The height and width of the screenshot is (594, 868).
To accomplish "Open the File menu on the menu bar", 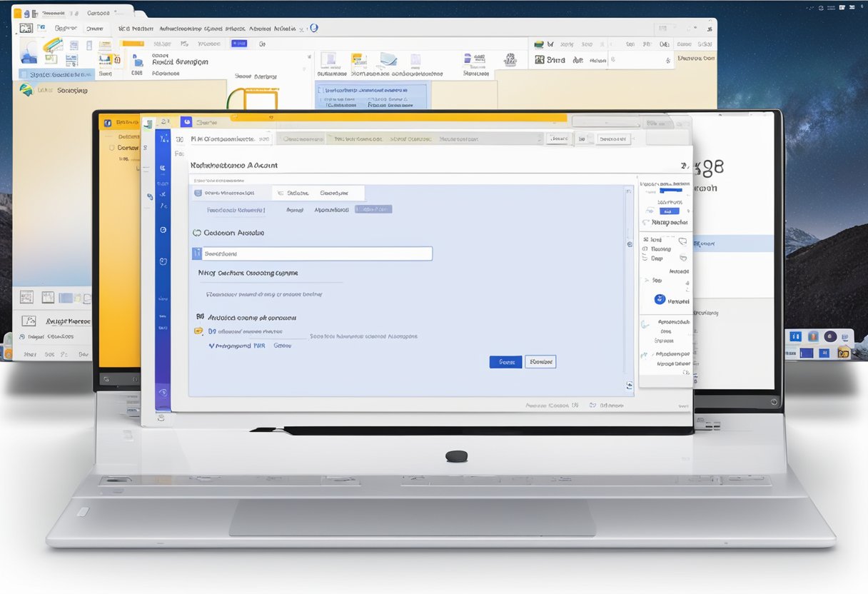I will [41, 28].
